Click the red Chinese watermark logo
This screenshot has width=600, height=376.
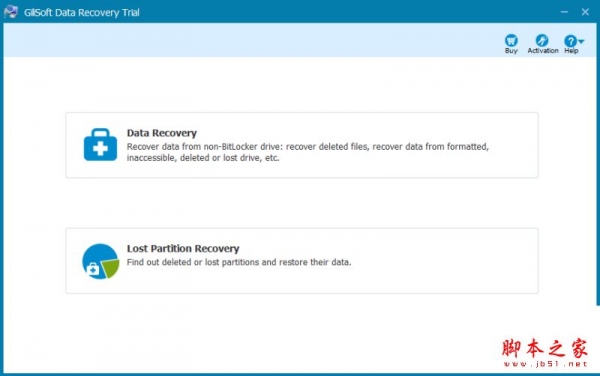click(545, 348)
